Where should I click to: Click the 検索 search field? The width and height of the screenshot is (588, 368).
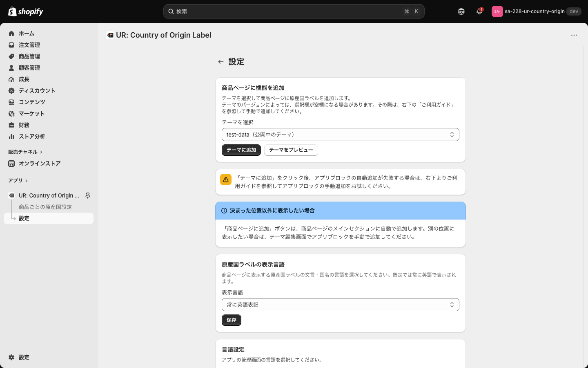pyautogui.click(x=294, y=11)
